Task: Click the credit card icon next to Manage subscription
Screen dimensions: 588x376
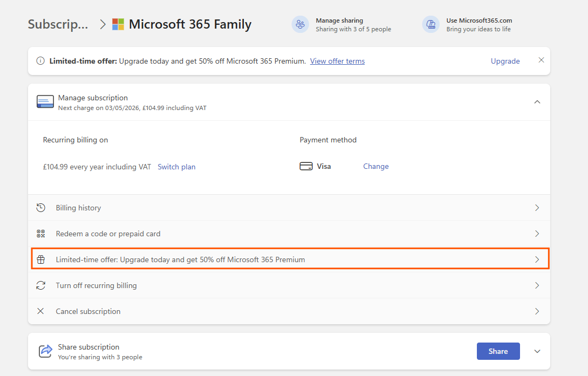Action: (45, 101)
